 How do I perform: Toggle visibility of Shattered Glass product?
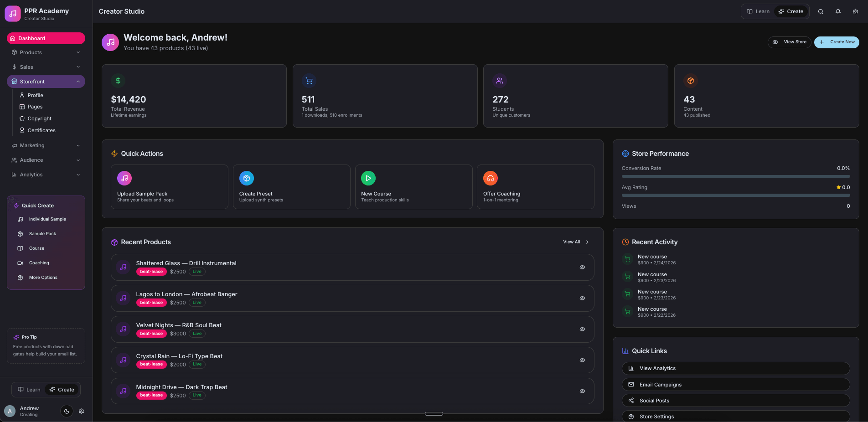click(582, 268)
